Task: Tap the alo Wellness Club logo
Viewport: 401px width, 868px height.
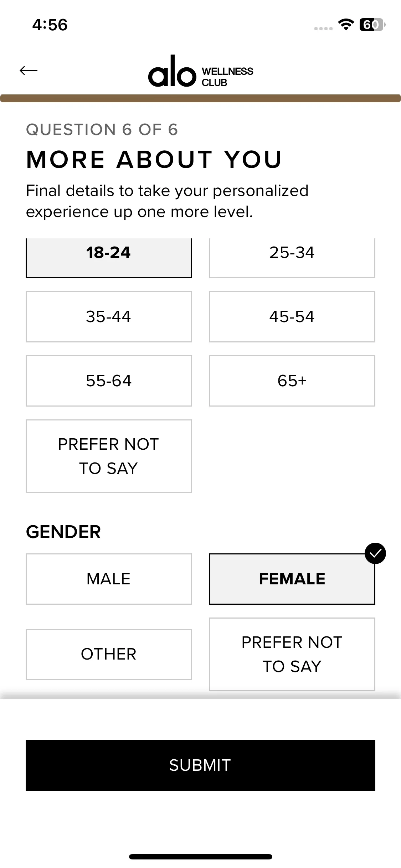Action: 200,72
